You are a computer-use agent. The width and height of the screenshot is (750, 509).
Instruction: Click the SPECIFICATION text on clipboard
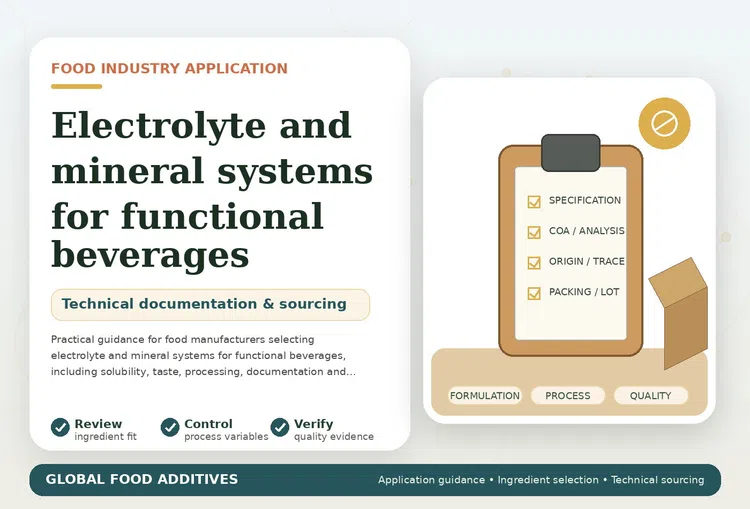pos(585,200)
